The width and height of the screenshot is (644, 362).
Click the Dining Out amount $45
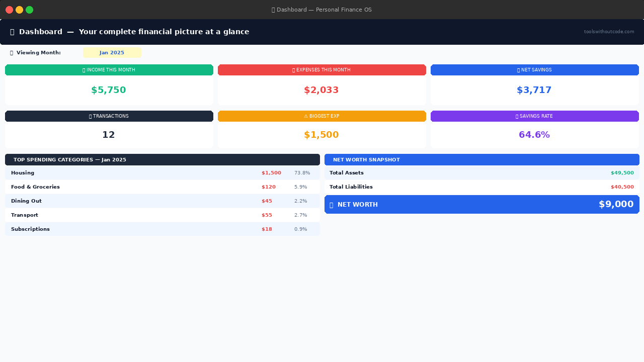pyautogui.click(x=267, y=201)
